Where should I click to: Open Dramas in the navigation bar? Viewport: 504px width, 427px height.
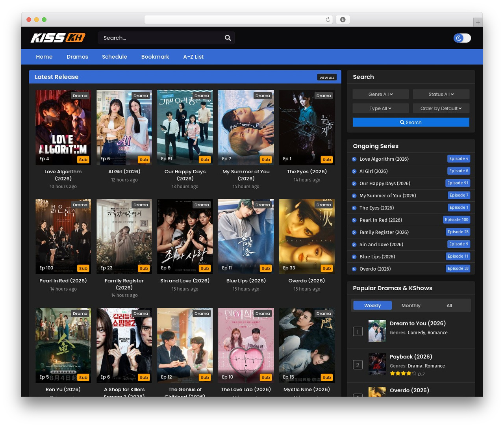point(77,57)
